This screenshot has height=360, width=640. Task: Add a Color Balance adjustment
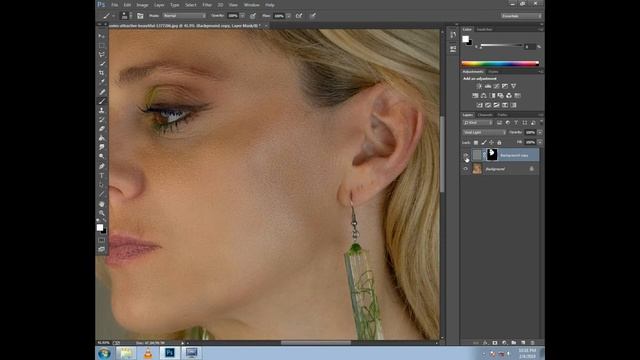(x=484, y=96)
